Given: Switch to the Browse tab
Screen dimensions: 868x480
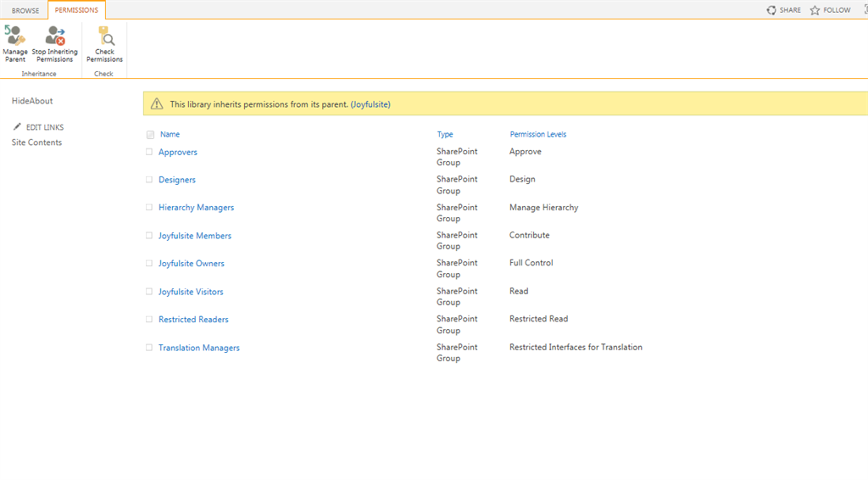Looking at the screenshot, I should click(25, 11).
